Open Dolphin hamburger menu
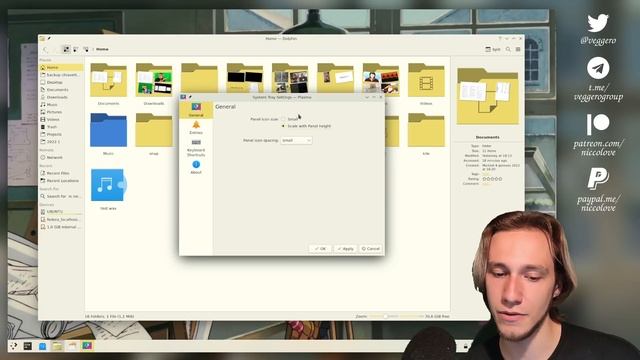Image resolution: width=640 pixels, height=360 pixels. (x=518, y=49)
